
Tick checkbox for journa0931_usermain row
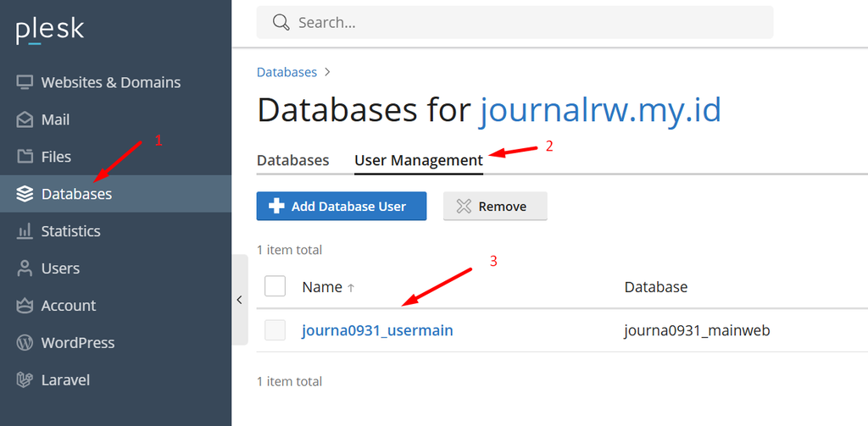275,330
